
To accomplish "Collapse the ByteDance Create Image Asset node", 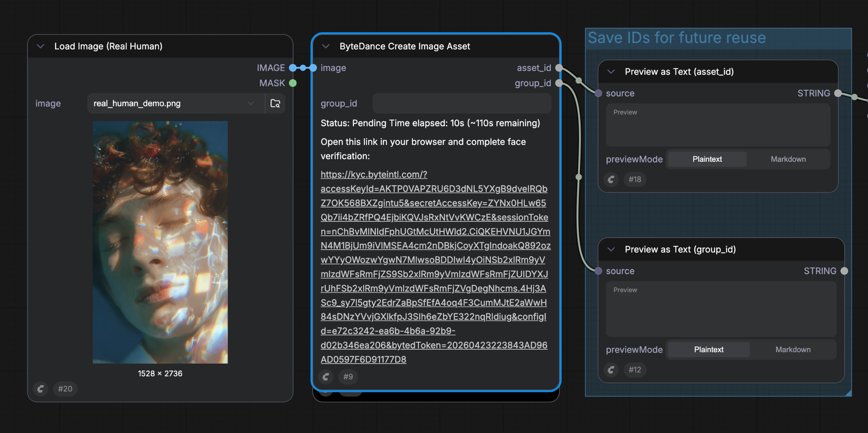I will click(x=325, y=46).
